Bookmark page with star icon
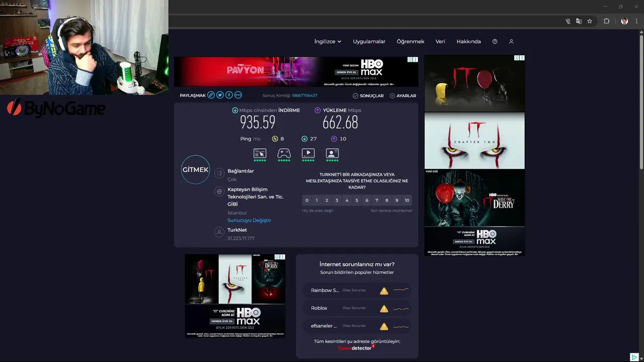644x362 pixels. click(x=590, y=21)
